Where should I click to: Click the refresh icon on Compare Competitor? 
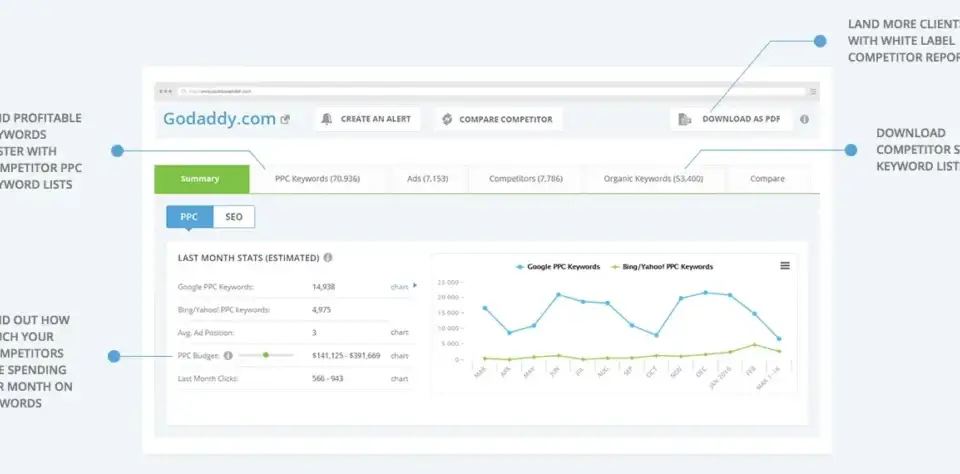tap(447, 119)
